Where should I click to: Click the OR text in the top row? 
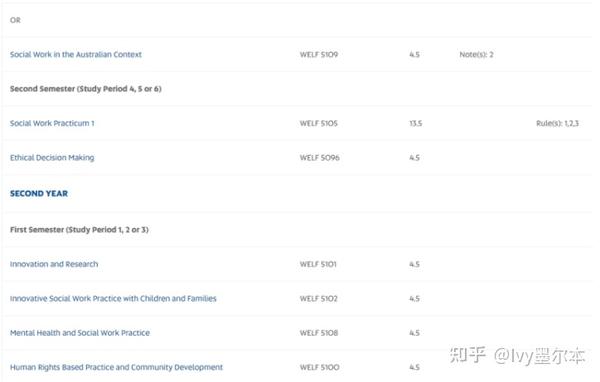pos(15,20)
